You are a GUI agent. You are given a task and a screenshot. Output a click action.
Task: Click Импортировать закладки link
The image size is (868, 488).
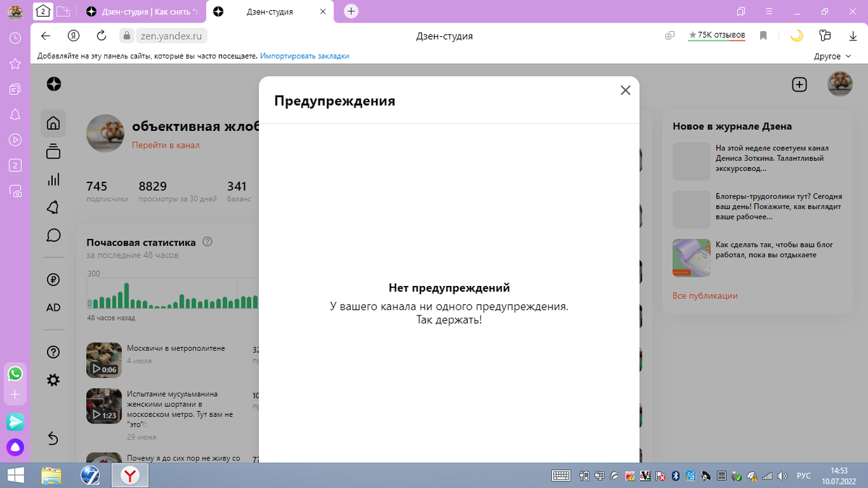[305, 56]
